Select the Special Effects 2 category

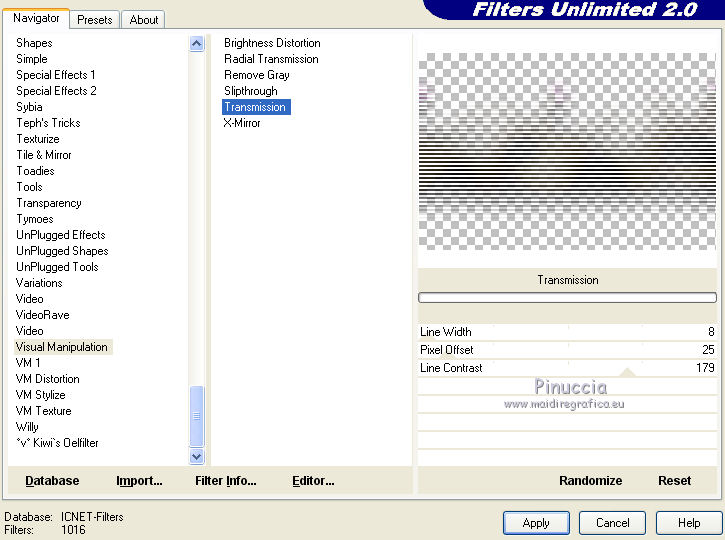[56, 91]
